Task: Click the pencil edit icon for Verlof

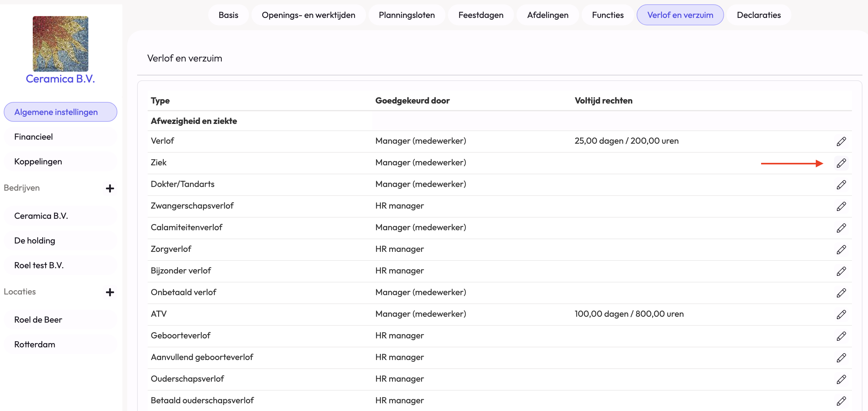Action: click(x=841, y=141)
